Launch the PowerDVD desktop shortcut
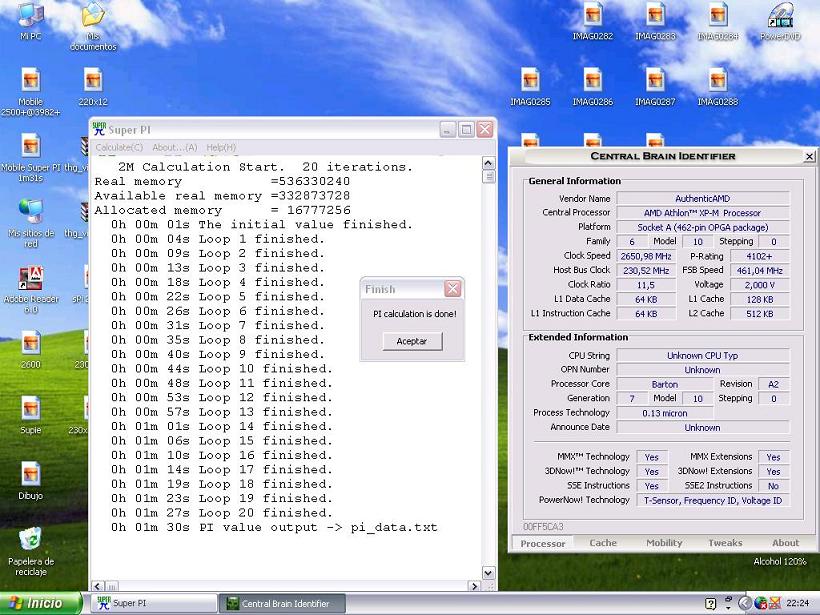This screenshot has width=820, height=615. pyautogui.click(x=780, y=16)
